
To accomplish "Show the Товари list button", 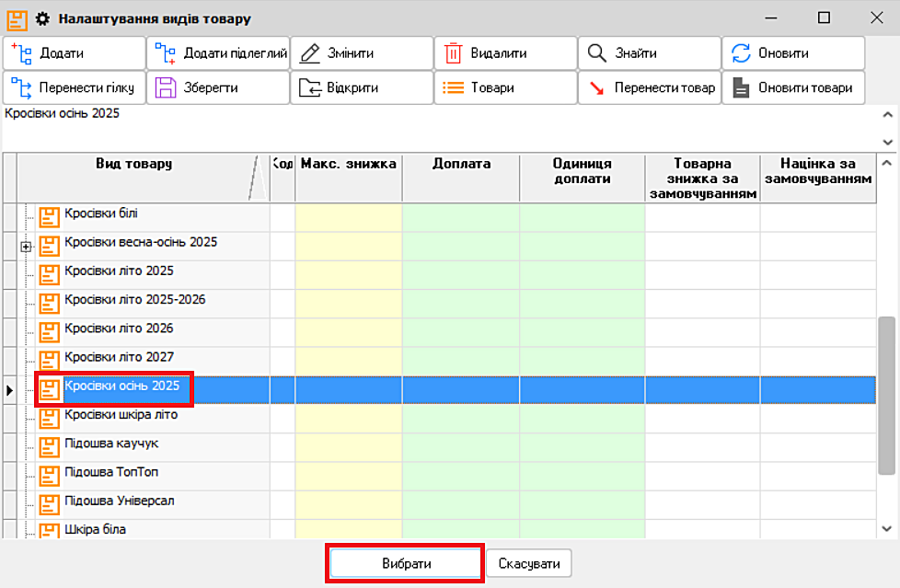I will 505,88.
